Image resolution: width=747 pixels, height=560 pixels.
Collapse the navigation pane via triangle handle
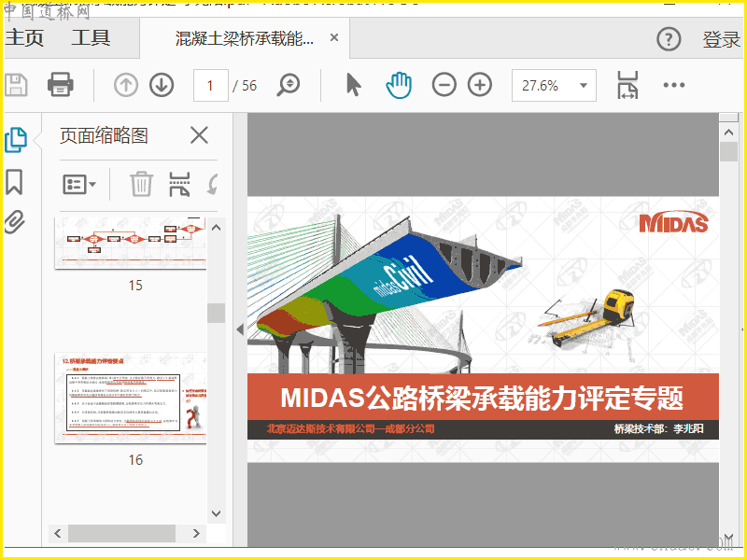click(x=240, y=329)
